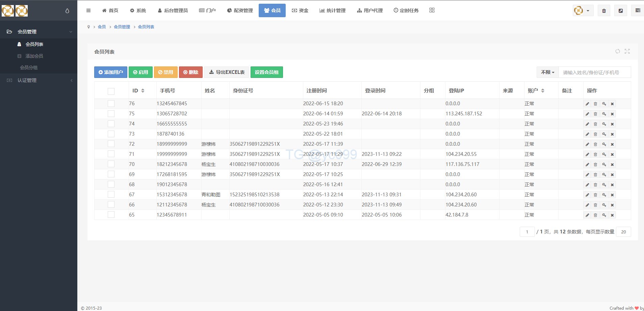Click the X icon for ID 65
Screen dimensions: 644x311
point(612,215)
